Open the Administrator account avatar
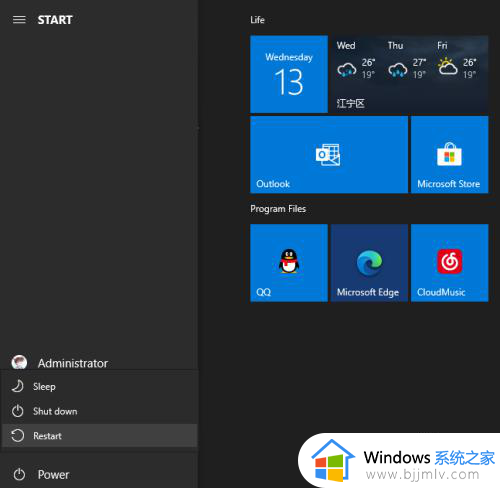Viewport: 500px width, 488px height. coord(19,362)
